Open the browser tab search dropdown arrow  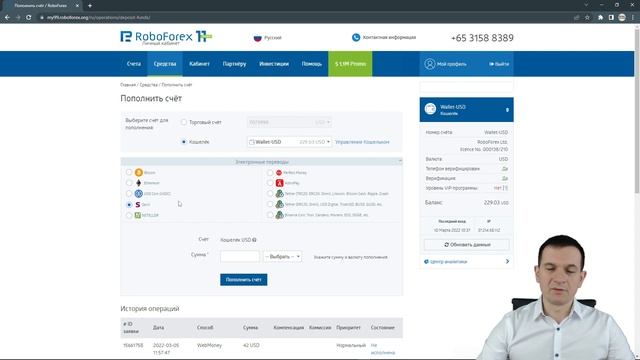click(x=586, y=5)
